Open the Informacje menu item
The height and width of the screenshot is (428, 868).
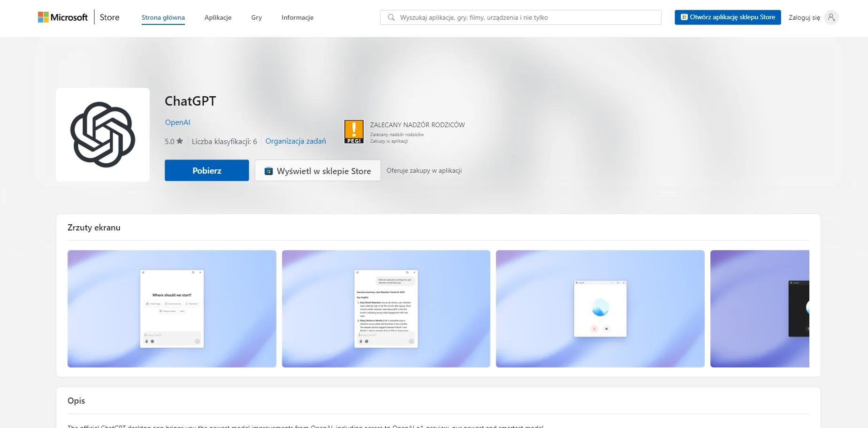[x=297, y=17]
